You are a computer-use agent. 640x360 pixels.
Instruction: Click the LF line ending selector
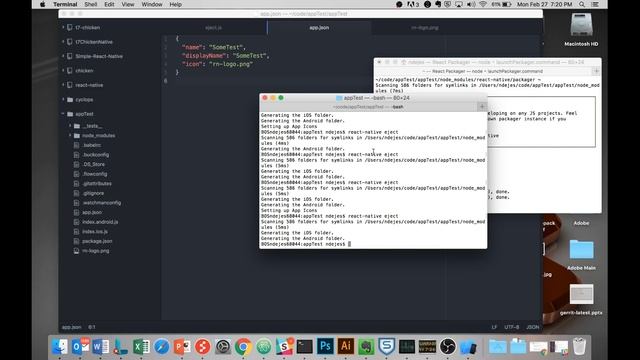click(x=494, y=327)
